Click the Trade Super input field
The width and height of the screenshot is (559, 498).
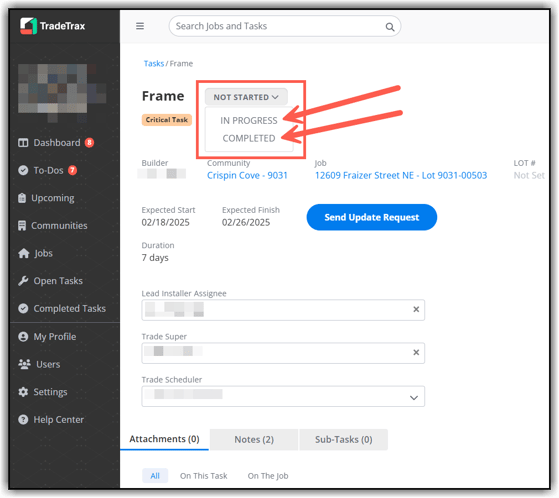pyautogui.click(x=283, y=353)
